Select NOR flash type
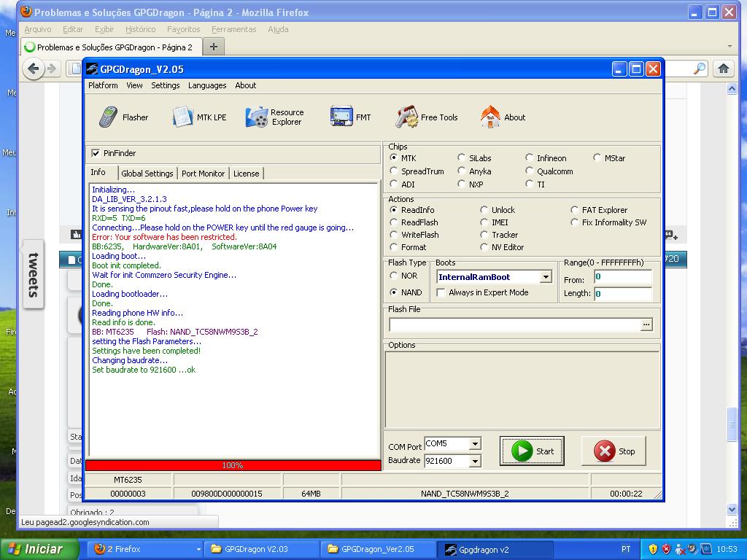747x560 pixels. point(393,276)
